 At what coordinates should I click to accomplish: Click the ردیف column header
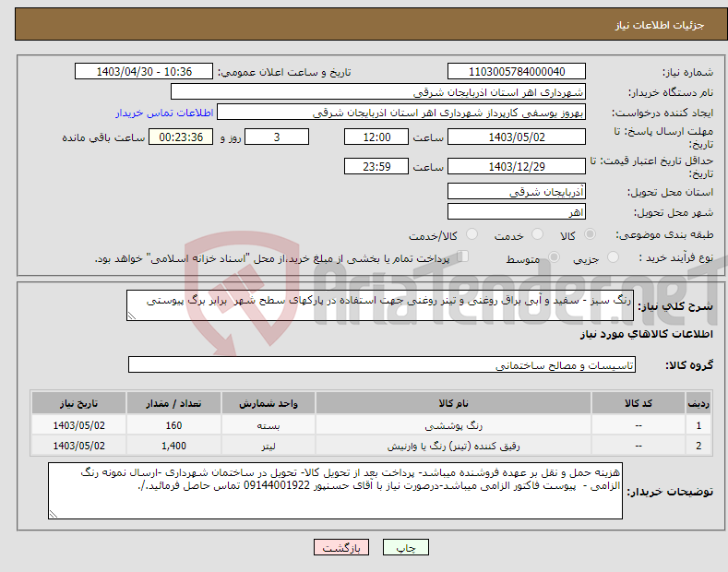point(698,403)
